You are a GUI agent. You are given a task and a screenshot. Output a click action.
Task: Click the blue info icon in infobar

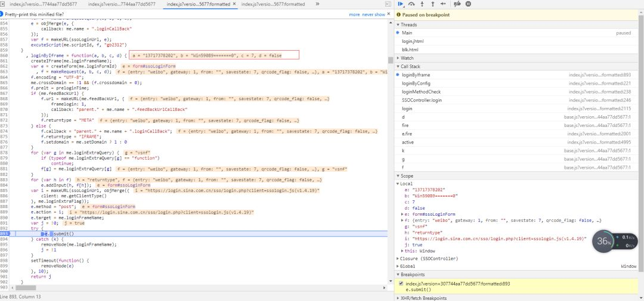point(2,14)
